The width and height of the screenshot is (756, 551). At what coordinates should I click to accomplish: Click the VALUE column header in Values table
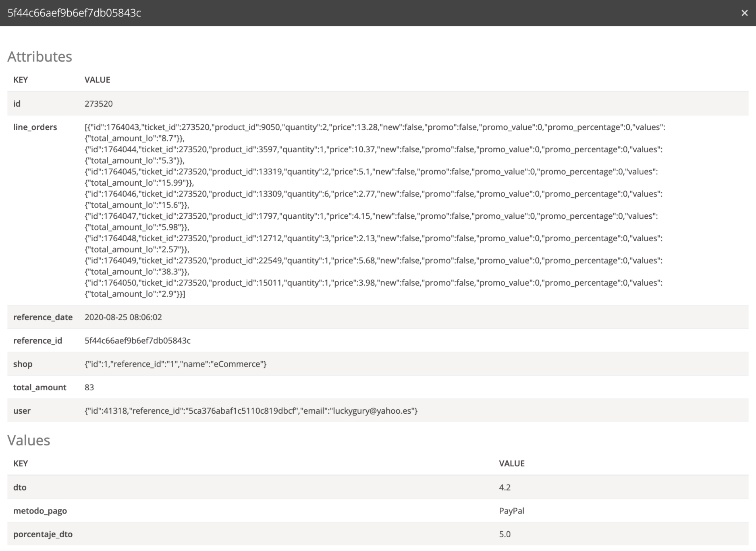click(x=511, y=463)
